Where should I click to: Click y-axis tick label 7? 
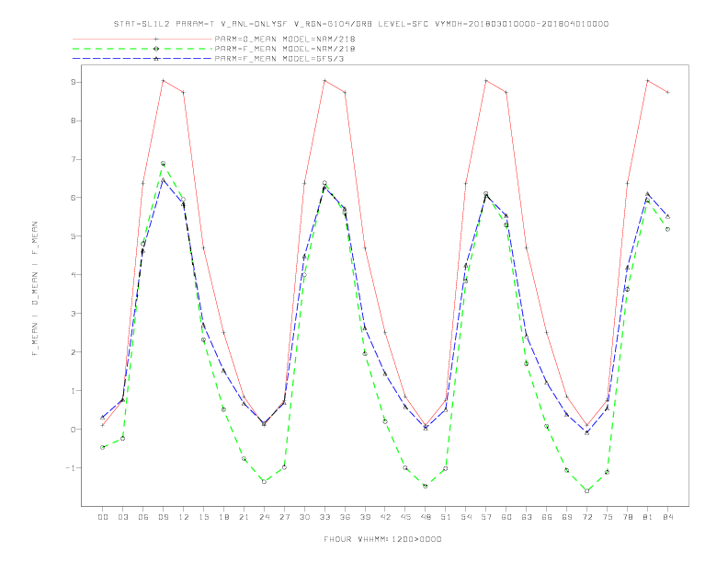coord(73,159)
